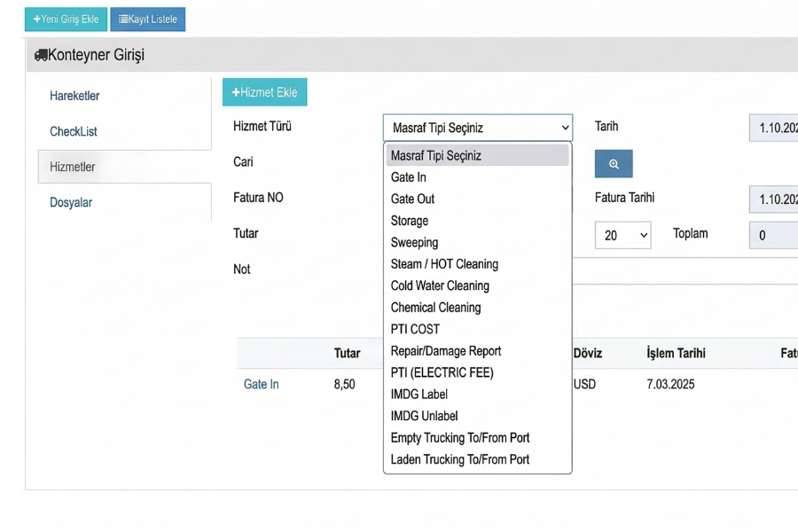The width and height of the screenshot is (798, 532).
Task: Choose Gate Out from the list
Action: pos(413,199)
